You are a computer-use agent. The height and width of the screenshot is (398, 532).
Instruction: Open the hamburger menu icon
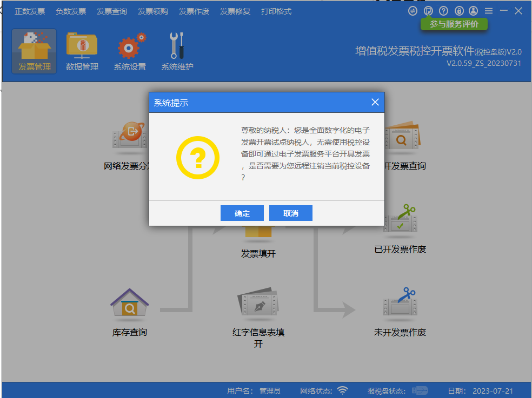(489, 11)
